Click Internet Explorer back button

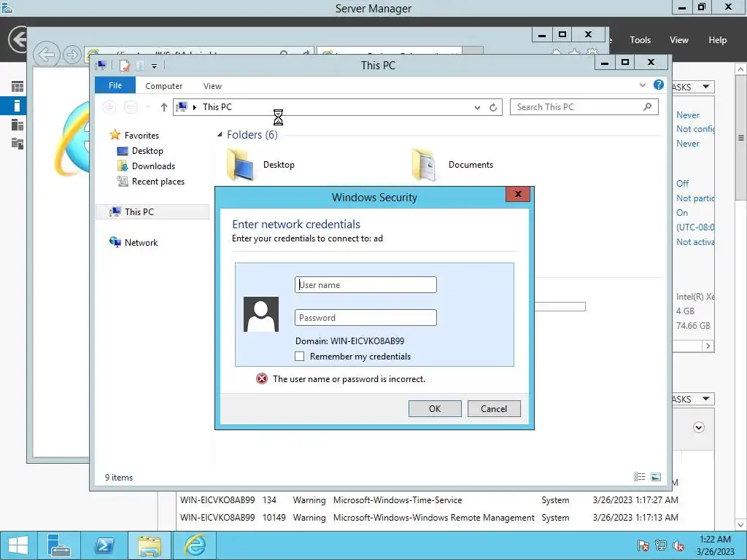46,54
